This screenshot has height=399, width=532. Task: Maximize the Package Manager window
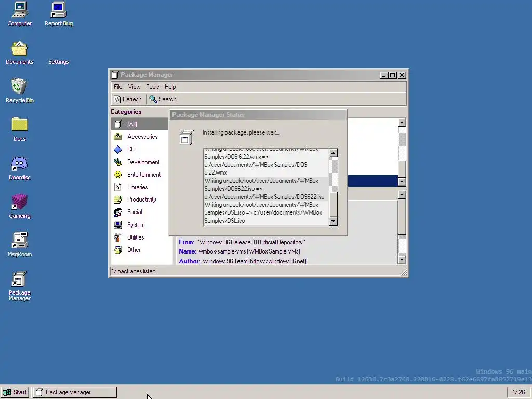pos(393,75)
